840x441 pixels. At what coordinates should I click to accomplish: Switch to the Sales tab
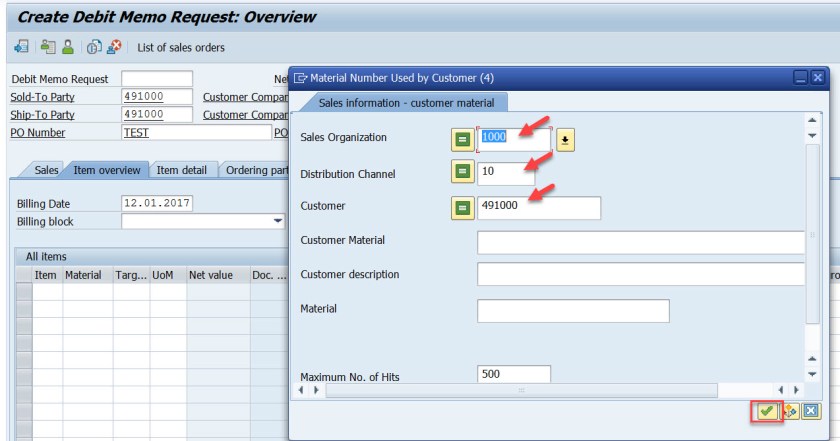(x=45, y=170)
